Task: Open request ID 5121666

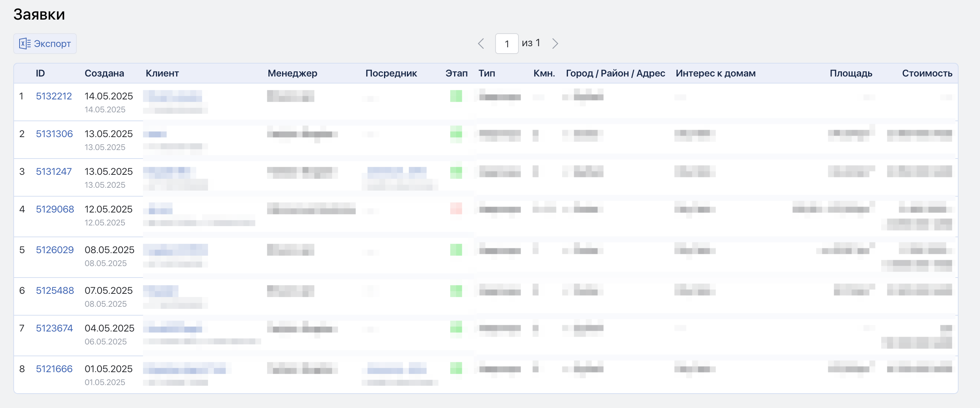Action: 54,369
